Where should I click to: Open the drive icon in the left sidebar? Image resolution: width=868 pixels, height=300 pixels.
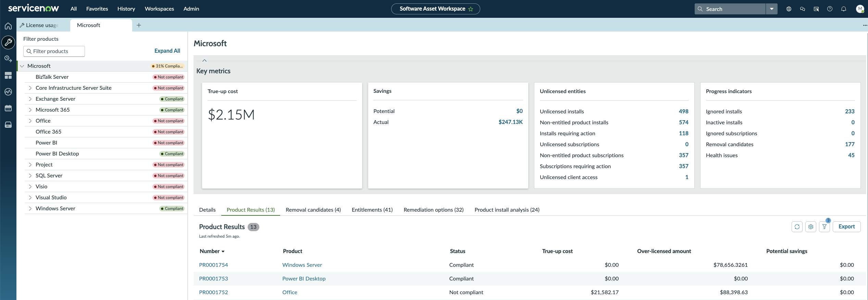[x=8, y=125]
